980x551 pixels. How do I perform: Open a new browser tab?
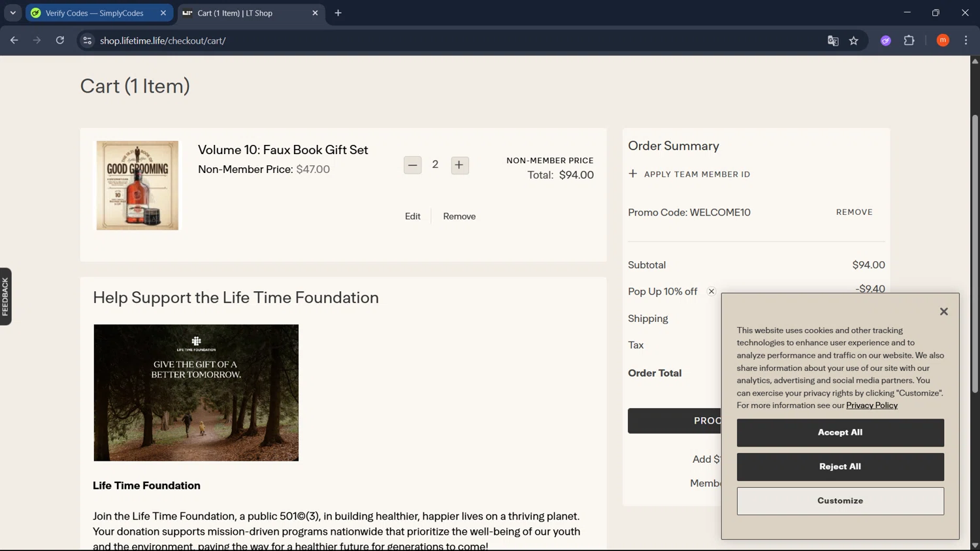pos(338,13)
